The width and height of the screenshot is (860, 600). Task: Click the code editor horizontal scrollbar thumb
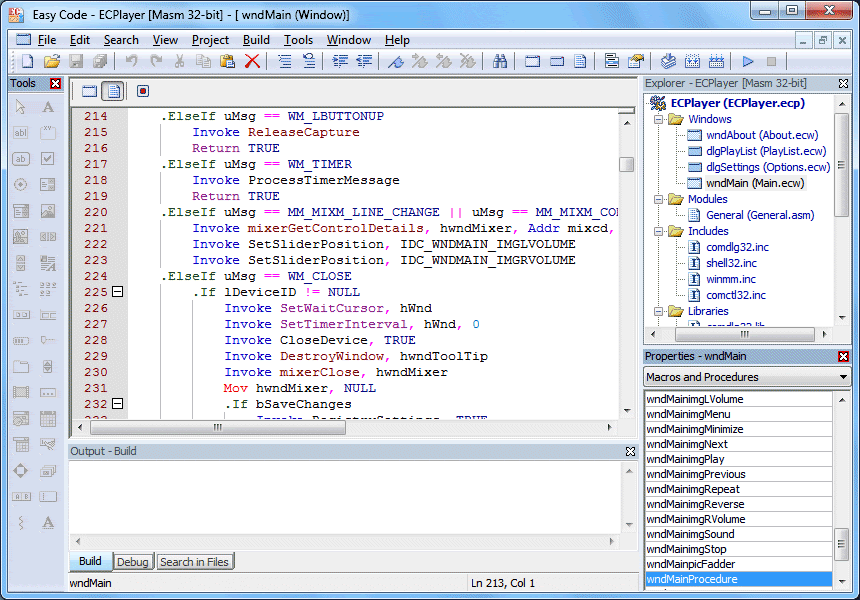218,427
